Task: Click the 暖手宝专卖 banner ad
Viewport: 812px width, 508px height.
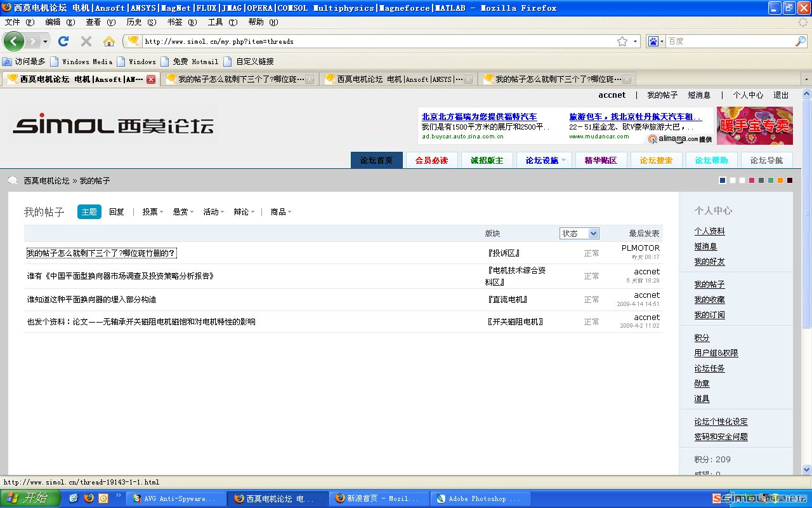Action: (x=755, y=126)
